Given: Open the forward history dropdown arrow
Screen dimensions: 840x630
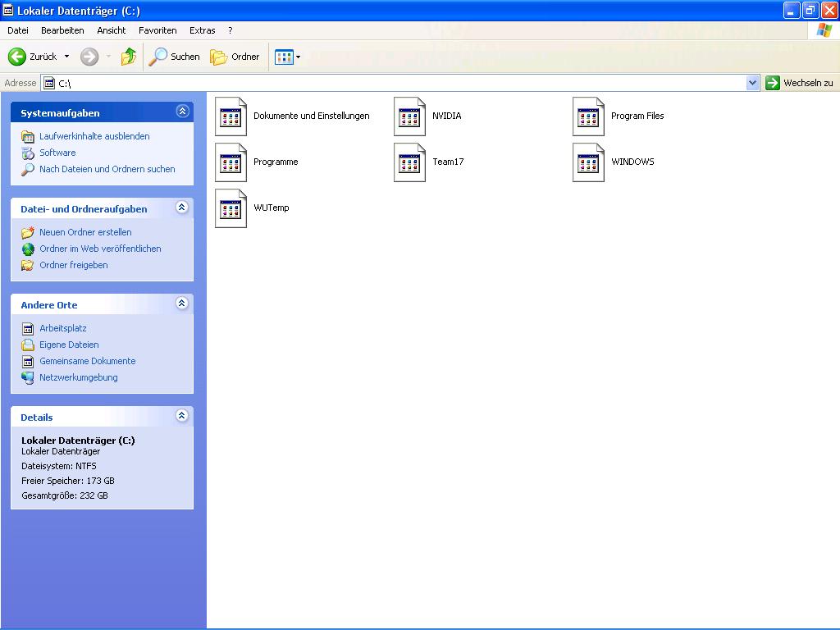Looking at the screenshot, I should point(108,57).
